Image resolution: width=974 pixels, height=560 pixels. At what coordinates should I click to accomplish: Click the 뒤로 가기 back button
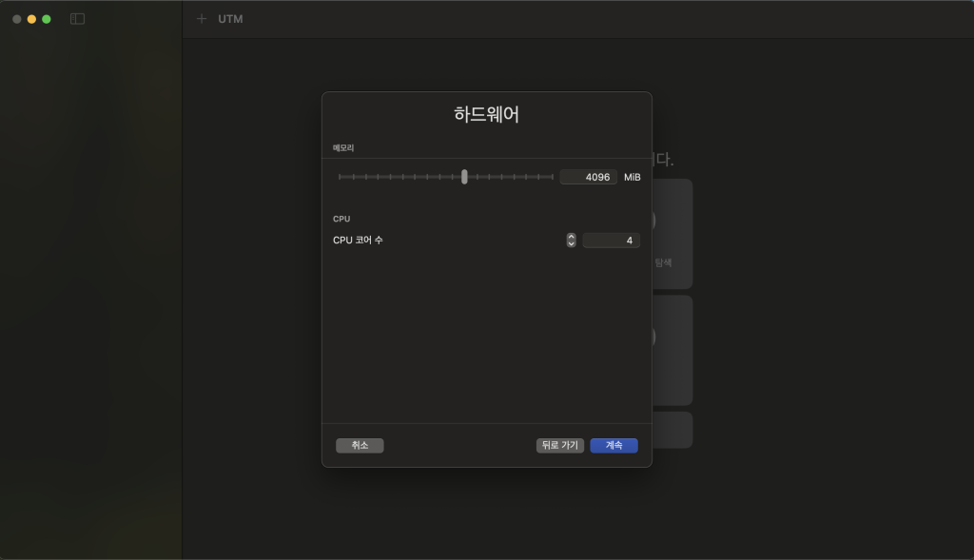pyautogui.click(x=559, y=445)
